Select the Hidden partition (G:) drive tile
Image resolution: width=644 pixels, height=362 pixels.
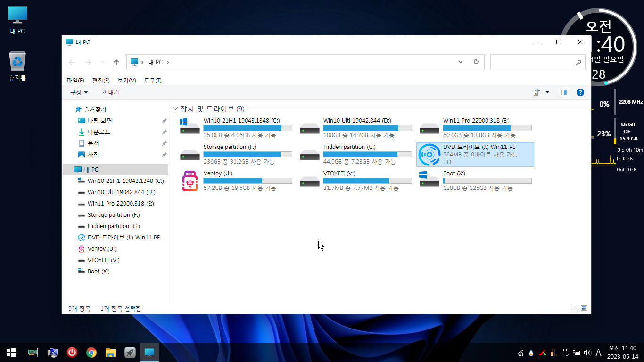pos(356,155)
